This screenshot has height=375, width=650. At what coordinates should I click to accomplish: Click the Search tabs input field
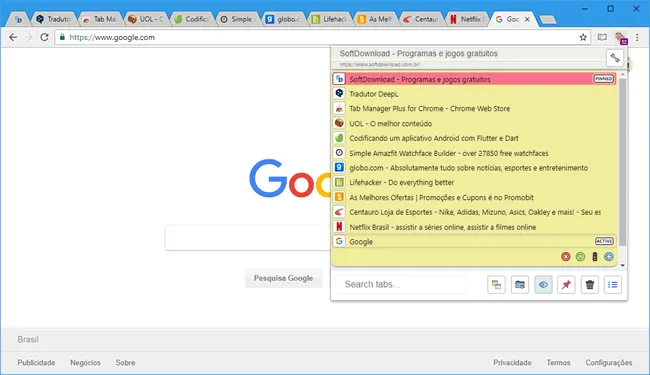(x=401, y=285)
